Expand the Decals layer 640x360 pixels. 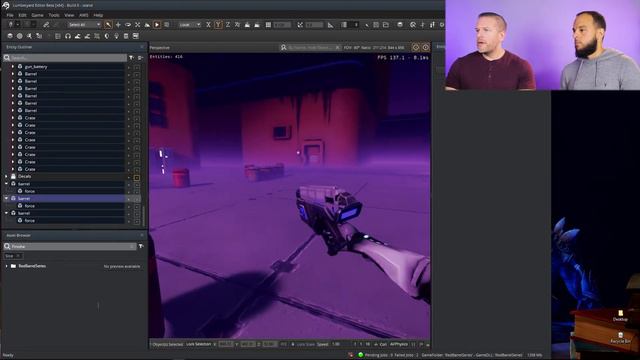click(x=6, y=177)
